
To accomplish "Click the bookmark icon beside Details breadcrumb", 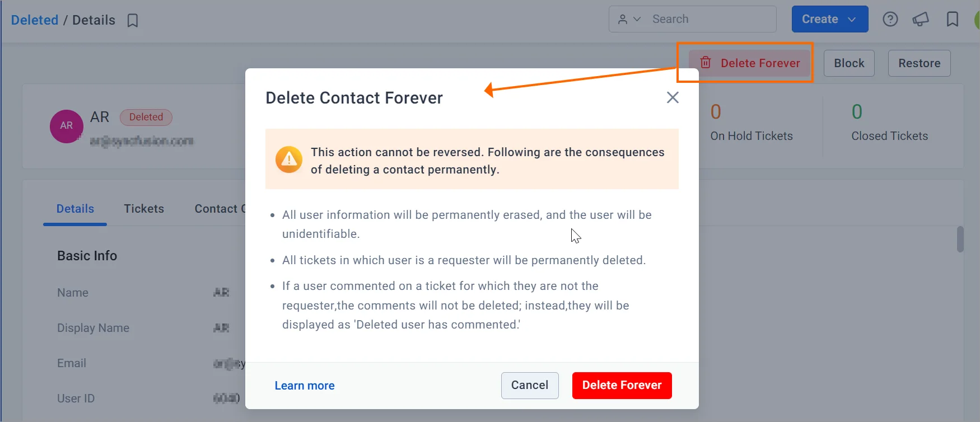I will (x=133, y=20).
